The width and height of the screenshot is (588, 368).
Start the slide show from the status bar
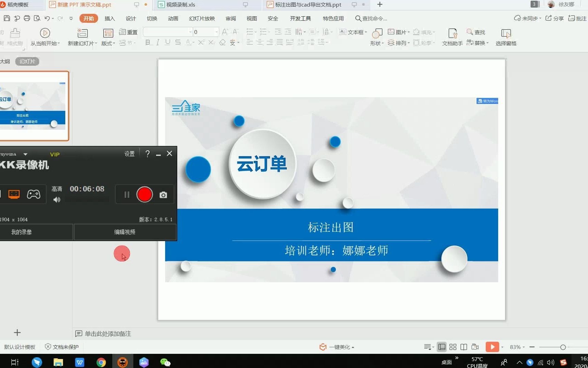(492, 347)
